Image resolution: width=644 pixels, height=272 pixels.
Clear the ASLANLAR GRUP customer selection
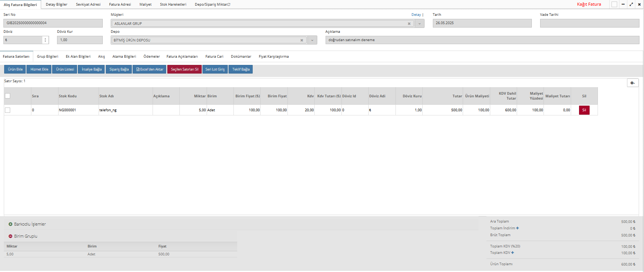(x=409, y=24)
